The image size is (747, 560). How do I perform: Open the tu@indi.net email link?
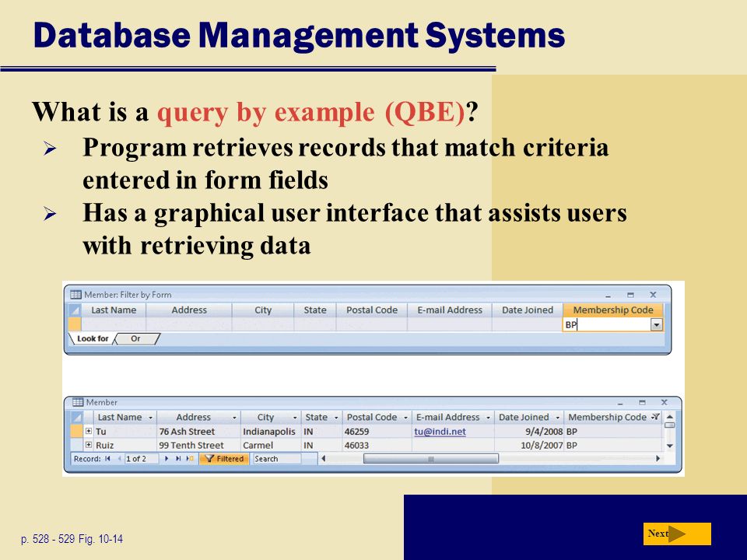point(440,432)
